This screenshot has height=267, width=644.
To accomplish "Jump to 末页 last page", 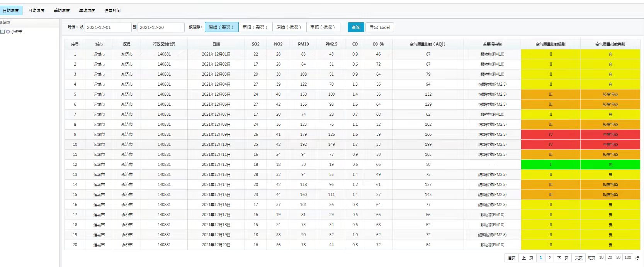I will pyautogui.click(x=578, y=258).
